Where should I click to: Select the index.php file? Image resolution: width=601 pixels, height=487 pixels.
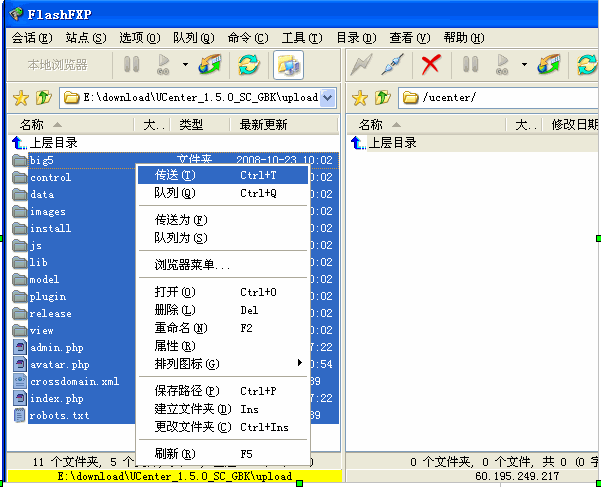[57, 398]
